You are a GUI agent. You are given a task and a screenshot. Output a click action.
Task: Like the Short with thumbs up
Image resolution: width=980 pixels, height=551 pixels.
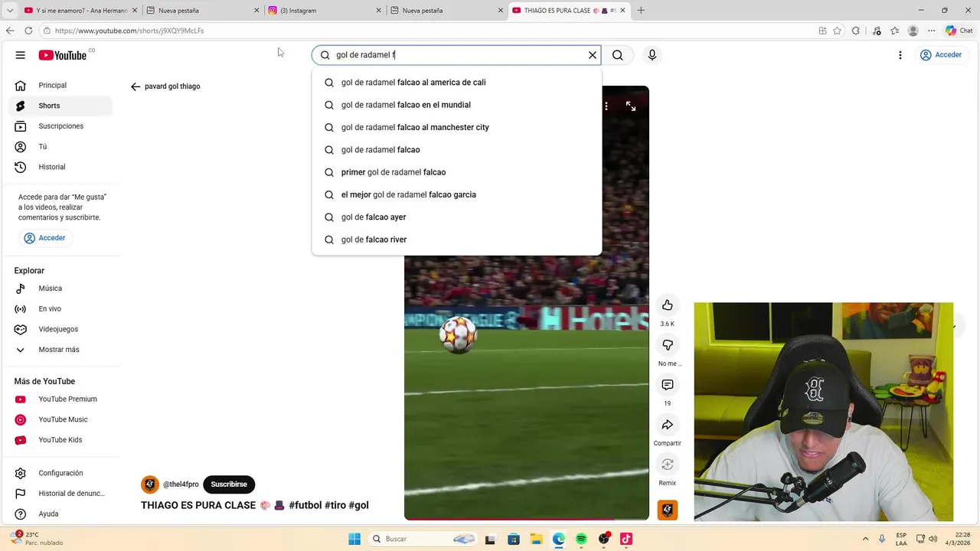pos(668,305)
